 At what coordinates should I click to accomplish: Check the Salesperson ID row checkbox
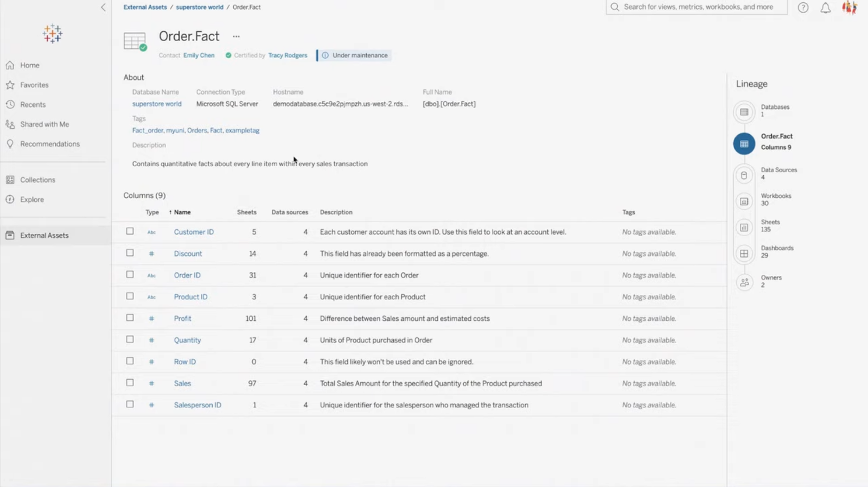[x=130, y=404]
